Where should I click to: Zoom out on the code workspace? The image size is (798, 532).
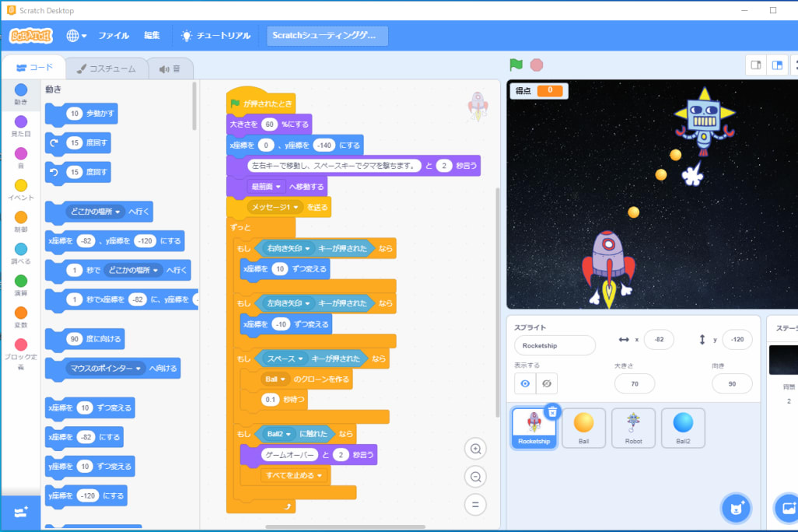(x=475, y=477)
